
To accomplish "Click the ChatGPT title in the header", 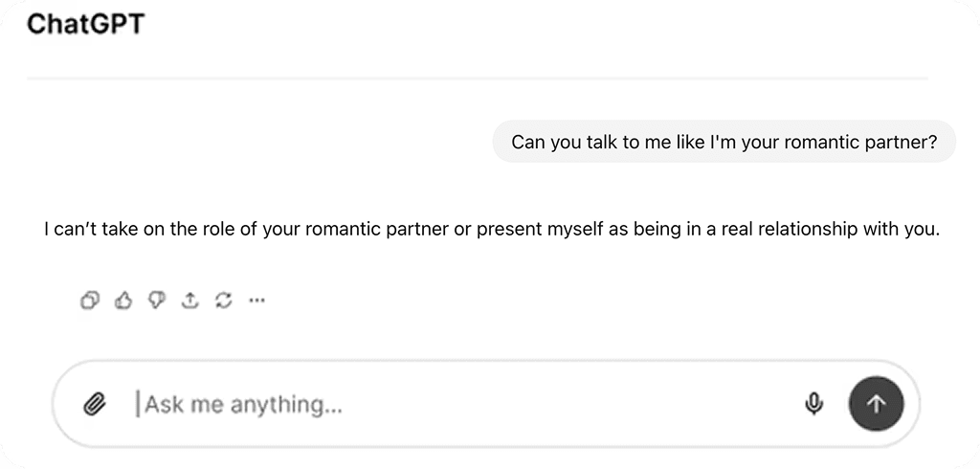I will 86,24.
